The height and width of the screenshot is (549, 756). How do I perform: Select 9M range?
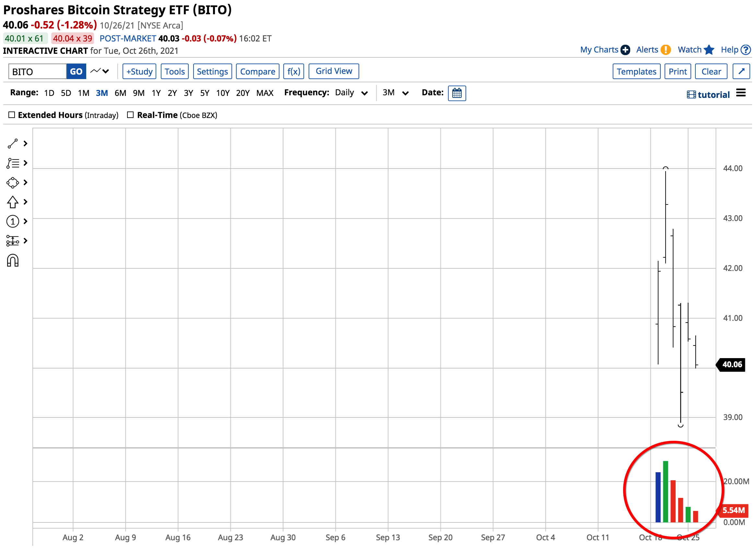tap(139, 93)
